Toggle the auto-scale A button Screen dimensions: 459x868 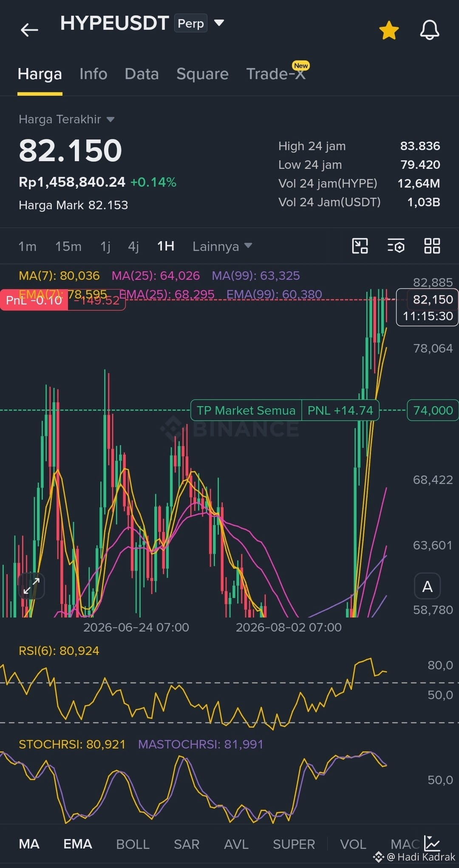(428, 586)
